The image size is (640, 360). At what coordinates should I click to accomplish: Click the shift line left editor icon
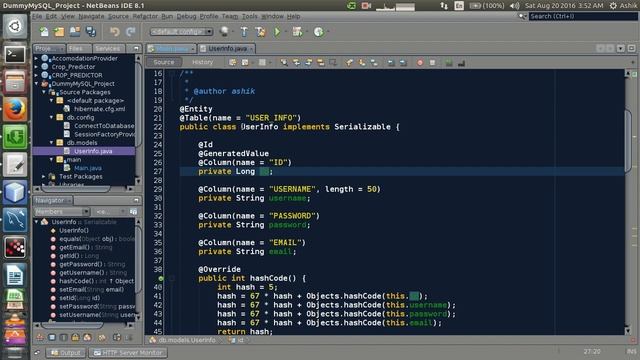click(391, 62)
